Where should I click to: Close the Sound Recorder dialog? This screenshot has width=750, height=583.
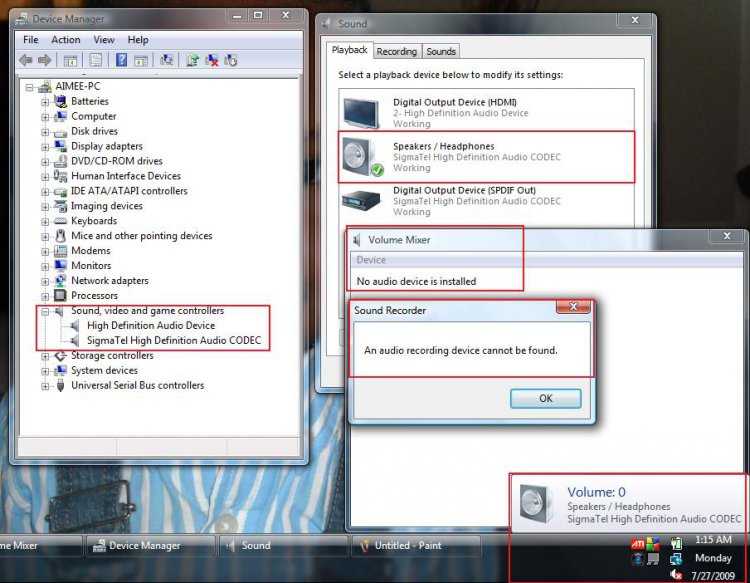coord(574,307)
